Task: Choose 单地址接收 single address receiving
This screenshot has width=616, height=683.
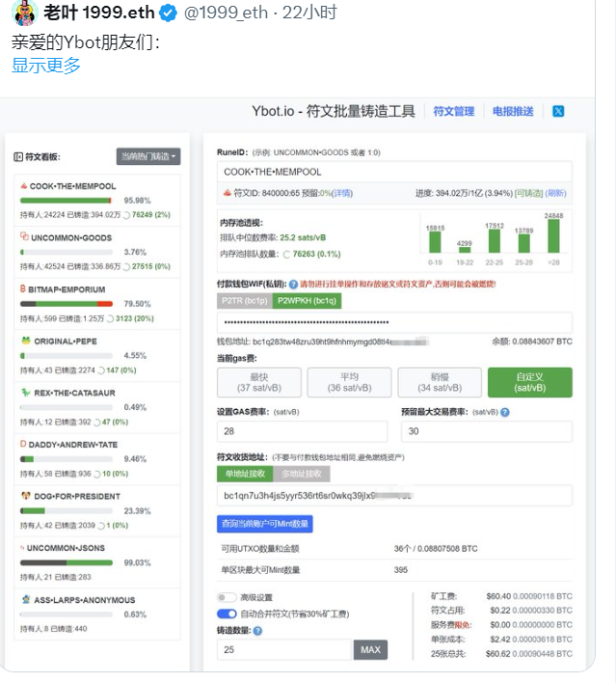Action: [x=245, y=474]
